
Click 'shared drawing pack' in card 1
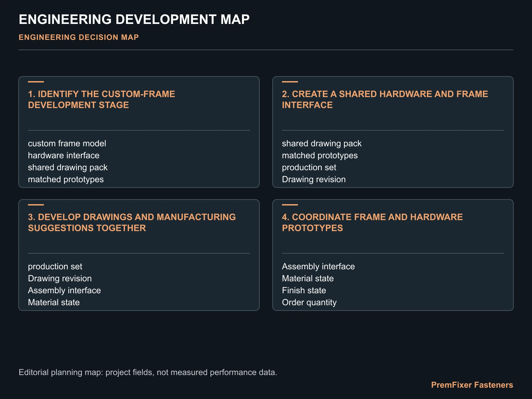pos(68,167)
